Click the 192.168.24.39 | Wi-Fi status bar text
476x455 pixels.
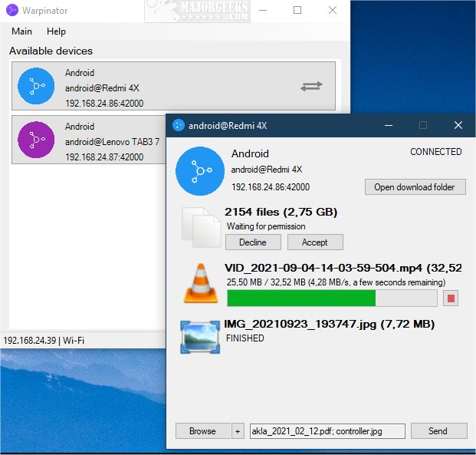[x=44, y=340]
